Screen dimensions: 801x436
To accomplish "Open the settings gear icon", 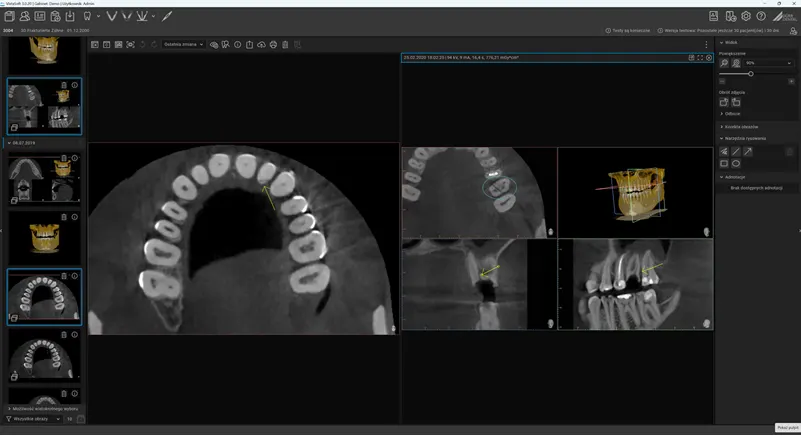I will pos(746,16).
